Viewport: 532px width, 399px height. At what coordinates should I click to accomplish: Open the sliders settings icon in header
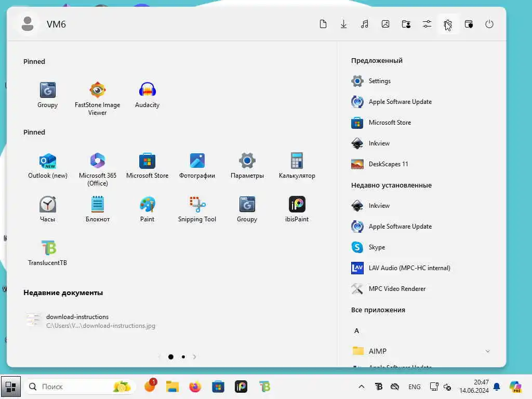tap(427, 24)
